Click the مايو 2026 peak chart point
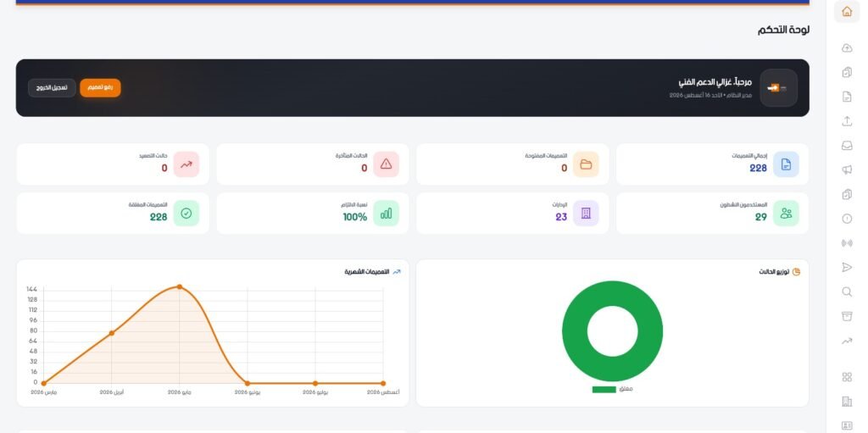This screenshot has width=868, height=433. click(x=180, y=286)
